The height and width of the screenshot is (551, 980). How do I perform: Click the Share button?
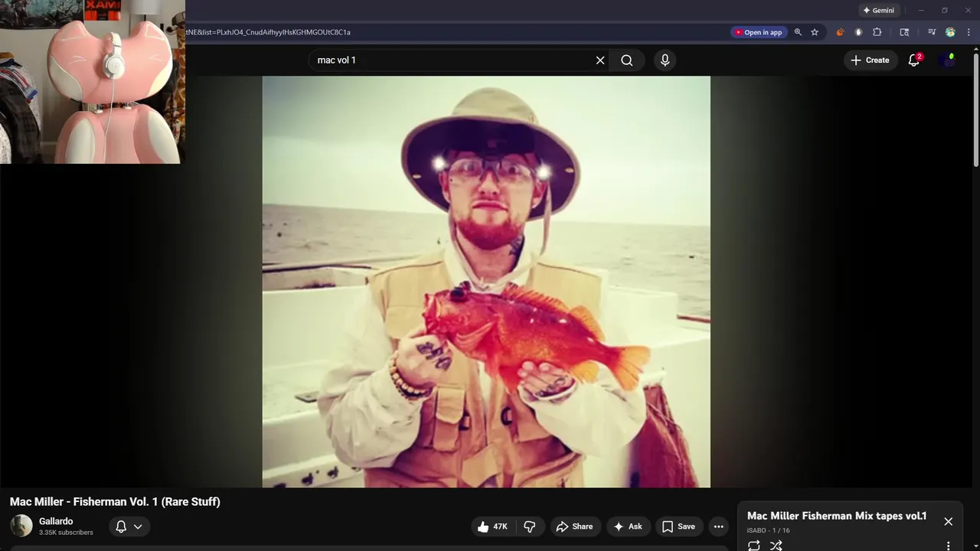tap(574, 527)
